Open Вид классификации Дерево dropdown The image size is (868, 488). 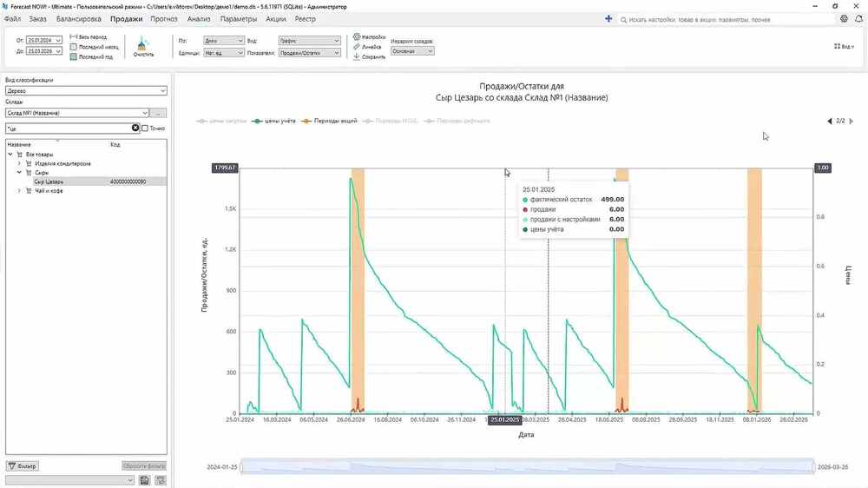tap(86, 90)
